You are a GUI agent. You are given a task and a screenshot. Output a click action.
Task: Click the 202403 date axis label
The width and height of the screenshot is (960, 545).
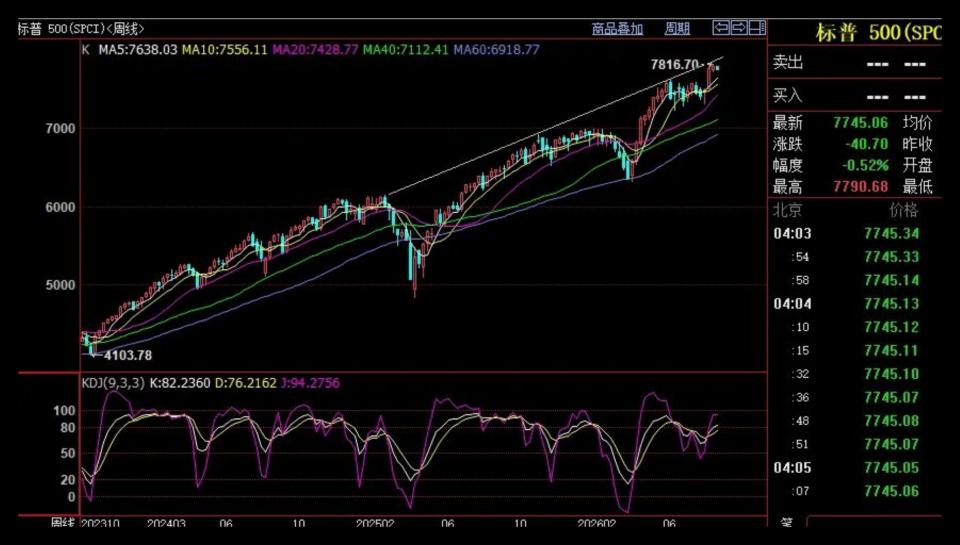tap(167, 522)
